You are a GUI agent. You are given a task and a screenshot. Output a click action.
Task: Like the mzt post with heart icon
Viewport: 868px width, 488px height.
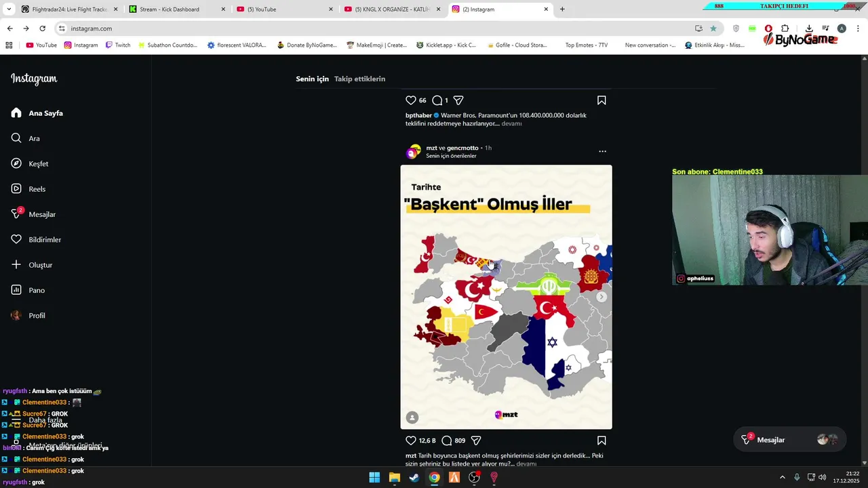tap(411, 441)
